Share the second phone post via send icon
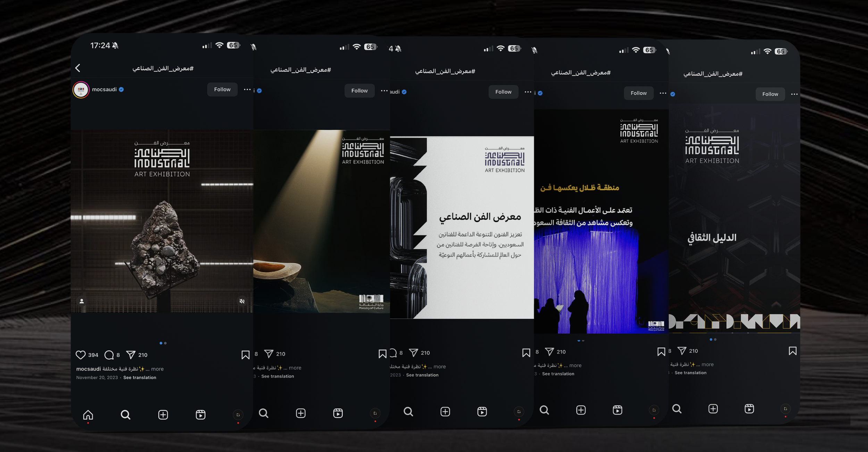This screenshot has width=868, height=452. 268,353
